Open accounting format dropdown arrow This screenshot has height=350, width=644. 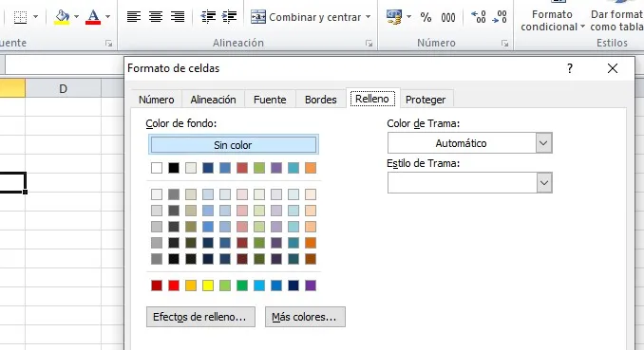[408, 17]
